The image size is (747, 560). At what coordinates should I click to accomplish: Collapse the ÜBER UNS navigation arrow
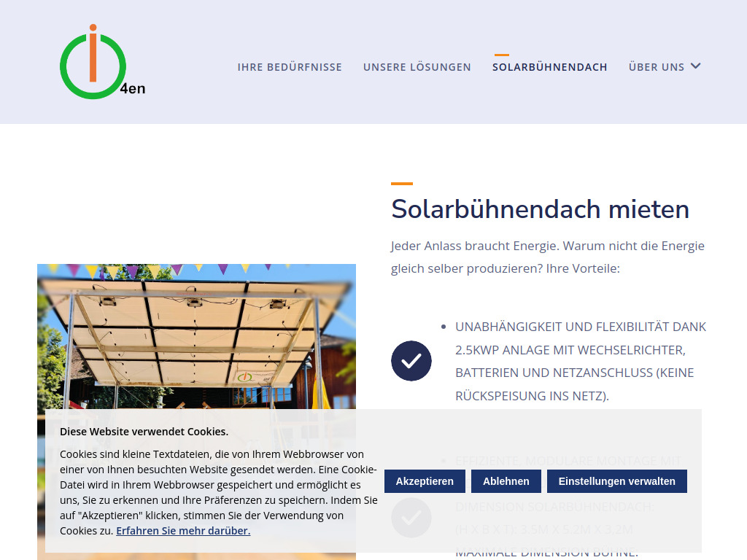pyautogui.click(x=695, y=66)
